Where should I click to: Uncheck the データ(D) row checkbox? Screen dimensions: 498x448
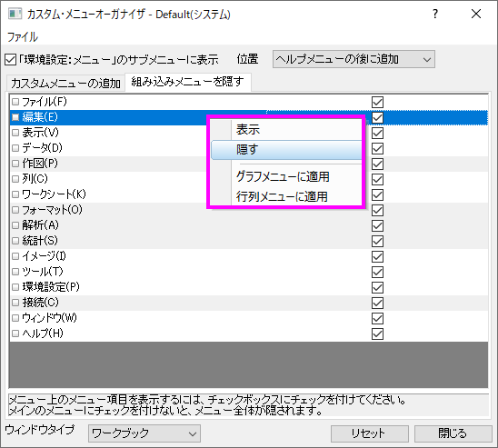[x=377, y=149]
